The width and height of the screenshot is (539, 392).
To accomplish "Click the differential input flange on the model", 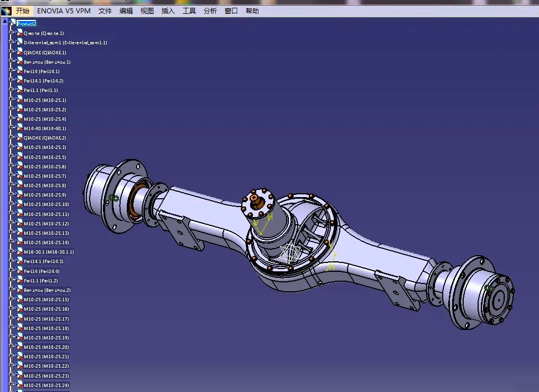I will click(x=257, y=203).
